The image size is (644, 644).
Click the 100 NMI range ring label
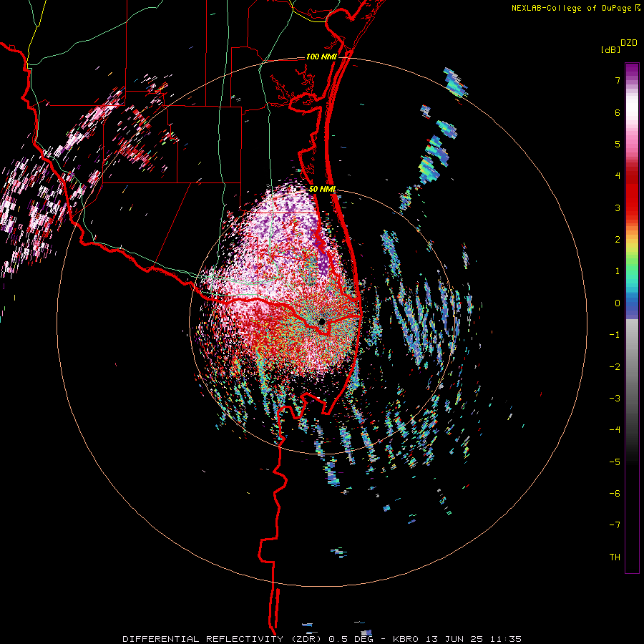[321, 57]
